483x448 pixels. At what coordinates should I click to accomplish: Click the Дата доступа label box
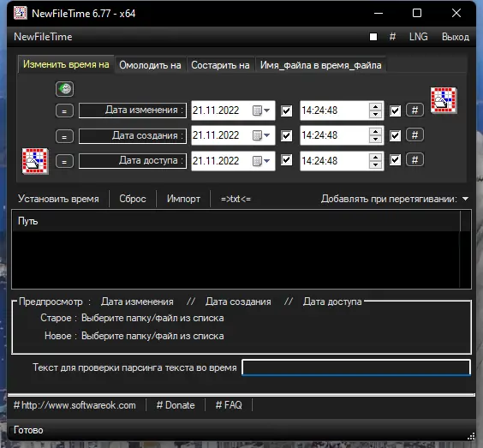[x=133, y=161]
